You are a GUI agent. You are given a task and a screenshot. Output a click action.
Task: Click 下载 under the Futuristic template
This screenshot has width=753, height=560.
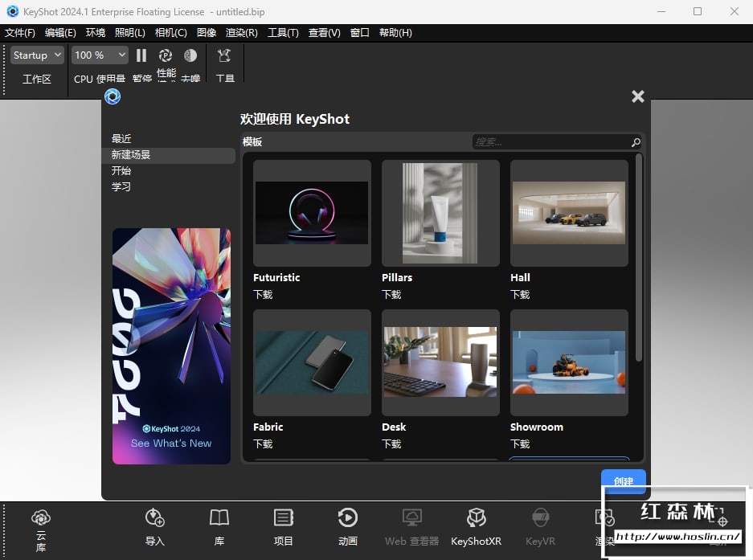263,295
